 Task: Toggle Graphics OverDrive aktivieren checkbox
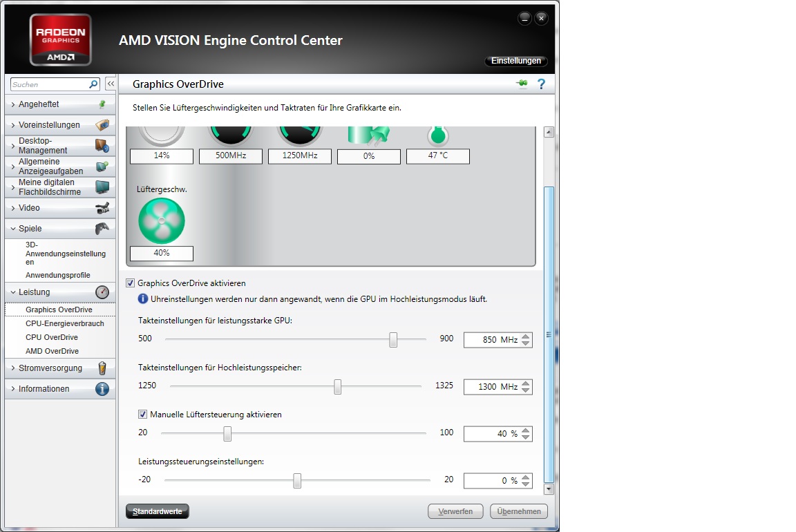(x=131, y=283)
